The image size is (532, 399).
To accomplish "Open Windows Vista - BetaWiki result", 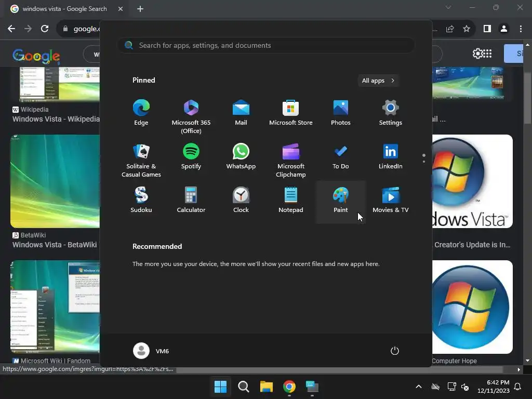I will coord(55,245).
